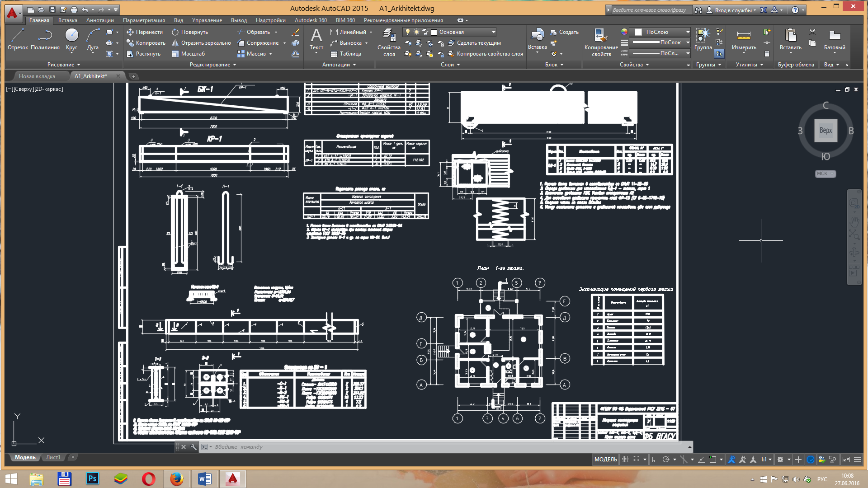Switch to the Лист1 layout tab
The width and height of the screenshot is (868, 488).
53,457
